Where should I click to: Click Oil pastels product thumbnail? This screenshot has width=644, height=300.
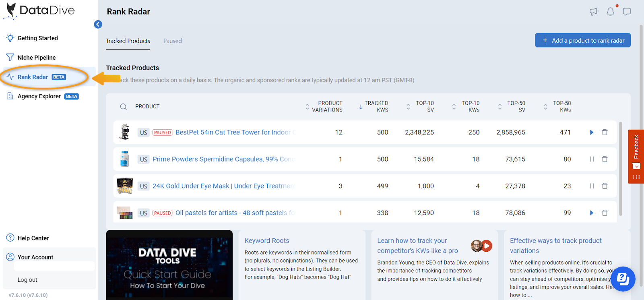pos(125,213)
